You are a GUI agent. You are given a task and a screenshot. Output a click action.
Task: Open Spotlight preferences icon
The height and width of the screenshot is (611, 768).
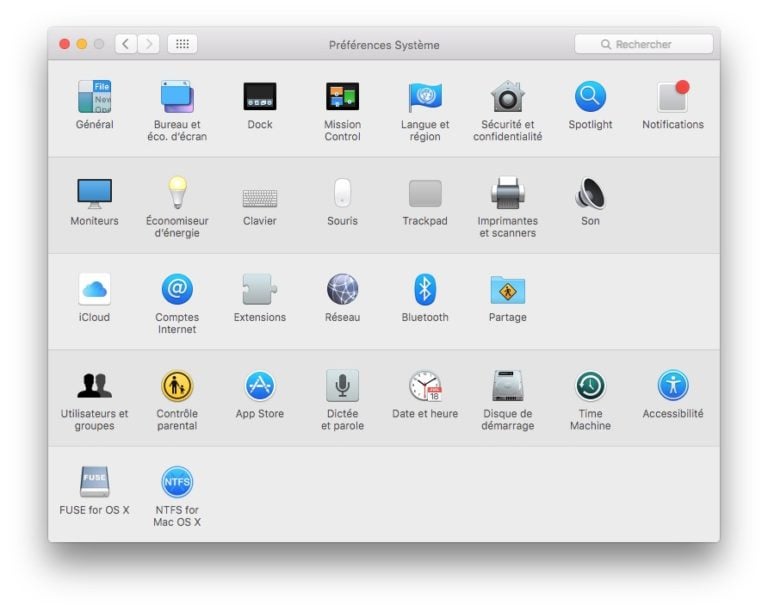(x=590, y=97)
